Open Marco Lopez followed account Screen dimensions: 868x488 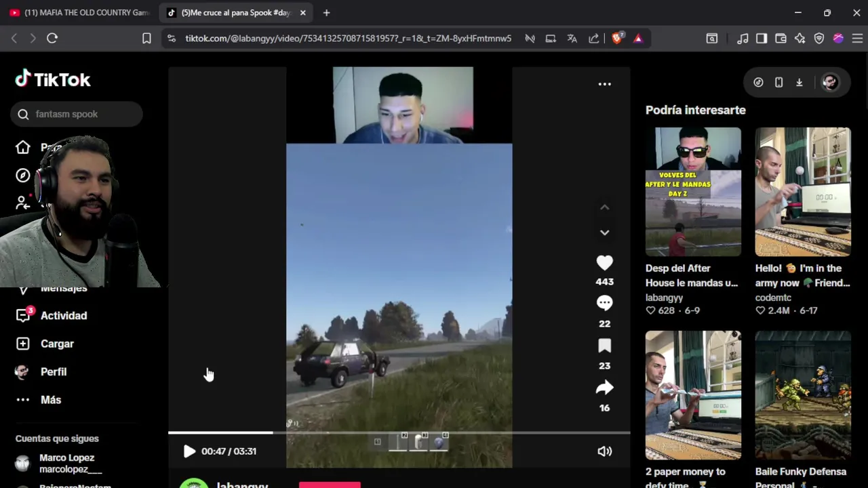(x=66, y=464)
